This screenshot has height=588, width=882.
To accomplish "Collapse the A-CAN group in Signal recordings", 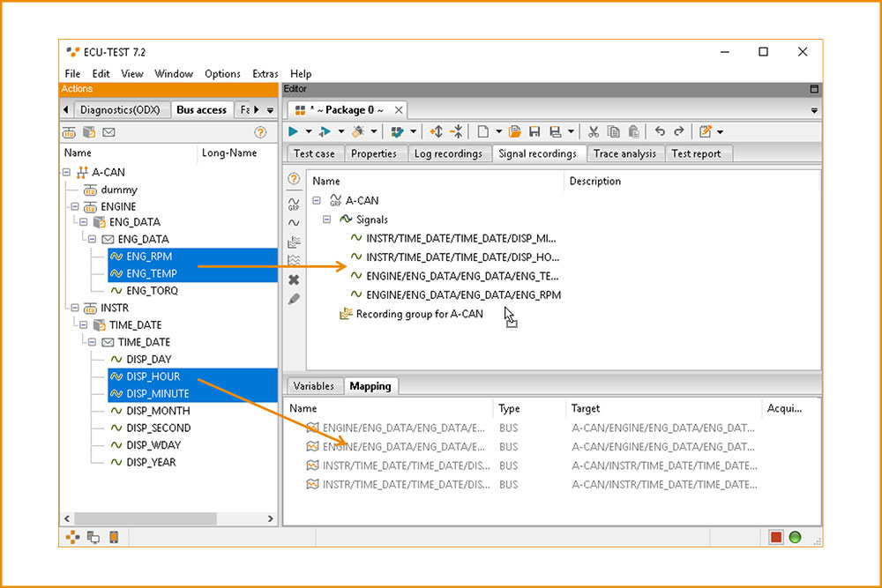I will click(317, 200).
